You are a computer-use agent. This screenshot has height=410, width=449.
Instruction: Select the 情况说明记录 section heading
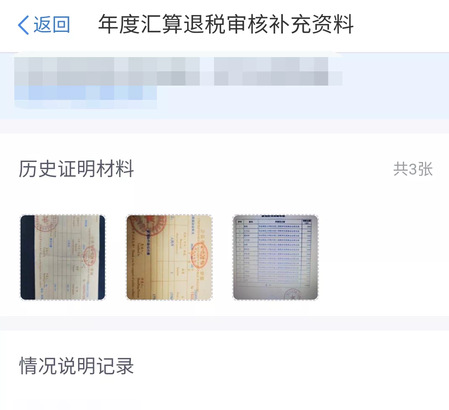pyautogui.click(x=76, y=366)
